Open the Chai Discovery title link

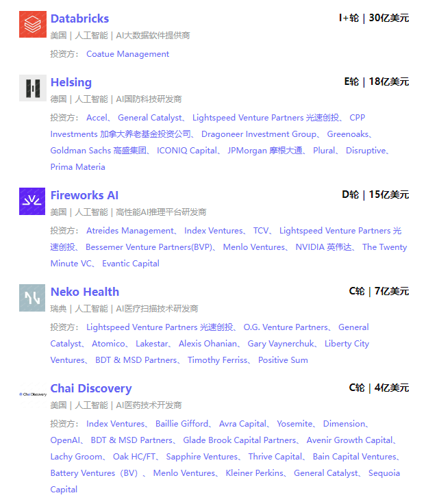(x=91, y=388)
